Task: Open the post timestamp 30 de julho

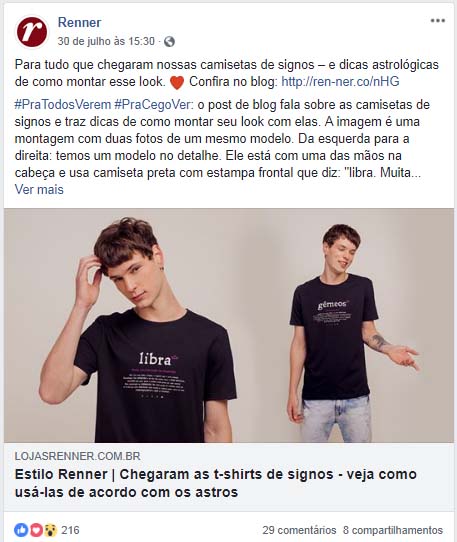Action: click(x=106, y=41)
